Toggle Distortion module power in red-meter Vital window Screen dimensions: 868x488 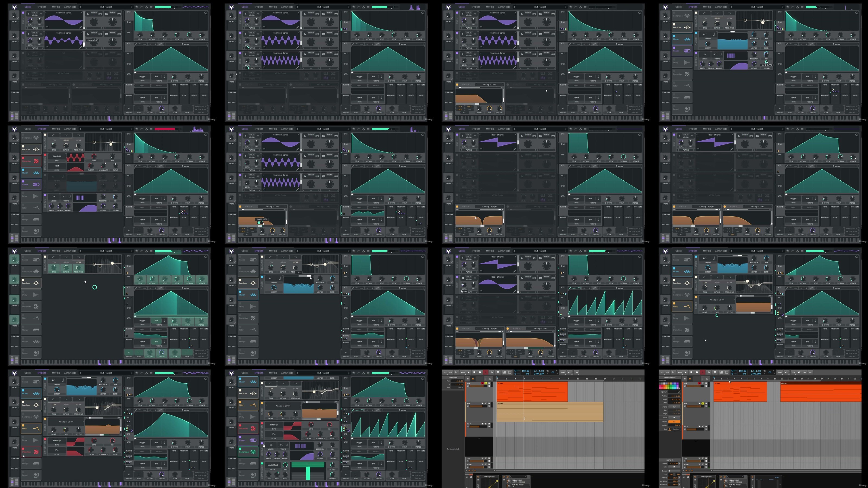(45, 155)
